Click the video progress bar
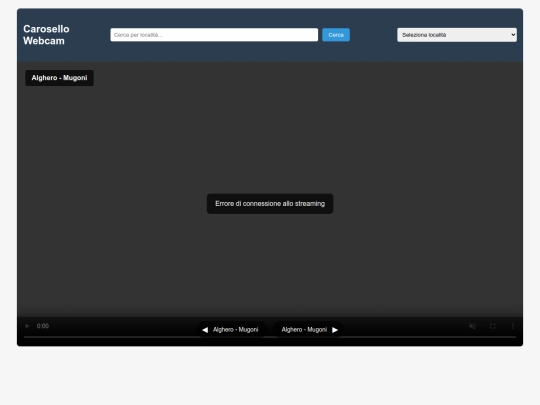The image size is (540, 405). 270,337
